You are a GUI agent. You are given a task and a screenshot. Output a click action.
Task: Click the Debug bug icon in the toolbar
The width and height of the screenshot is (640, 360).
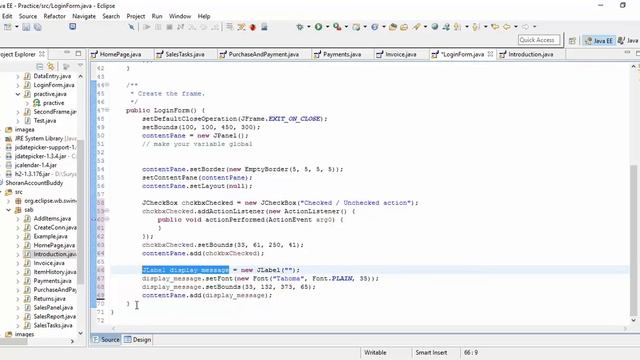[300, 27]
